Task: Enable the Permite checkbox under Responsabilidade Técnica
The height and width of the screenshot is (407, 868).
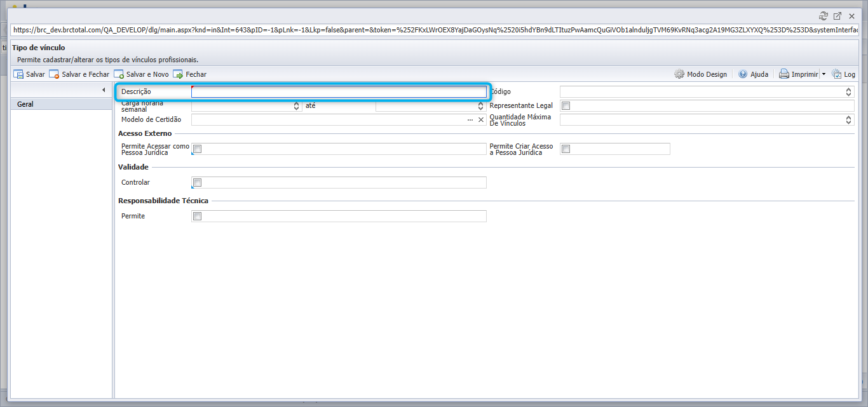Action: coord(198,217)
